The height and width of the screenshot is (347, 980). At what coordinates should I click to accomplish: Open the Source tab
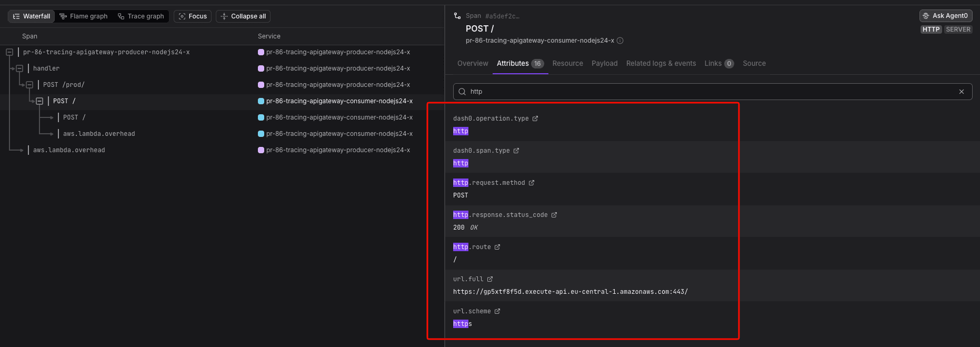click(754, 63)
